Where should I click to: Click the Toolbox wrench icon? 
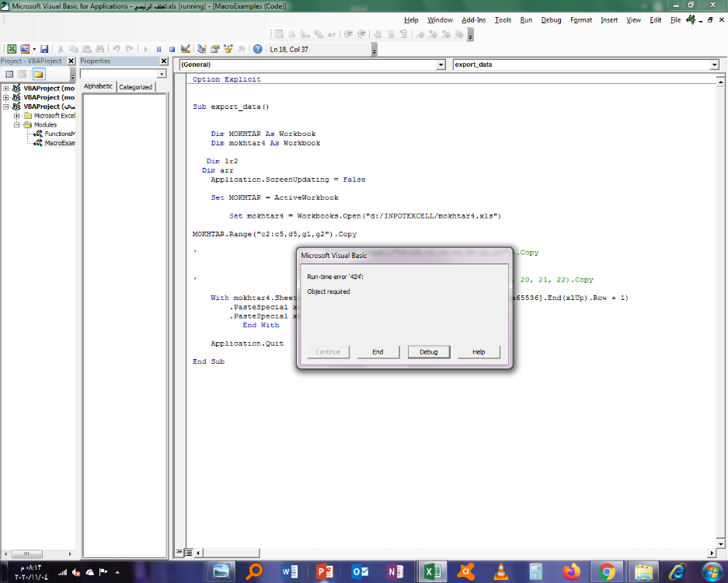(242, 49)
